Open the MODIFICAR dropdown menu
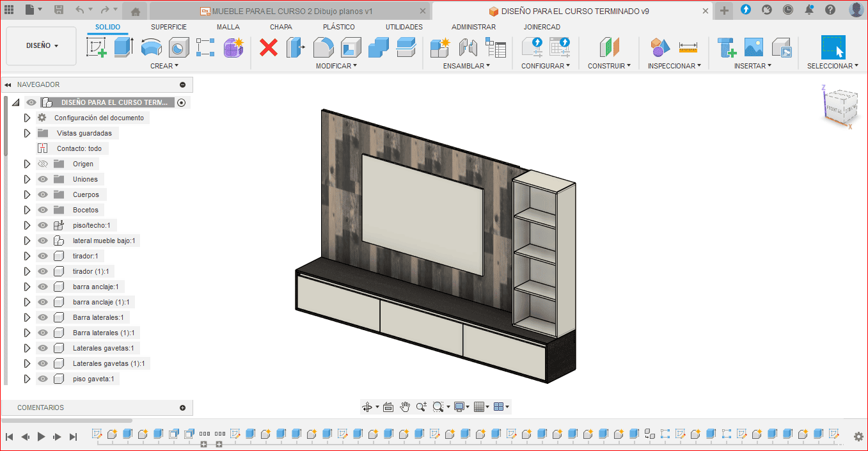The height and width of the screenshot is (451, 868). [336, 66]
